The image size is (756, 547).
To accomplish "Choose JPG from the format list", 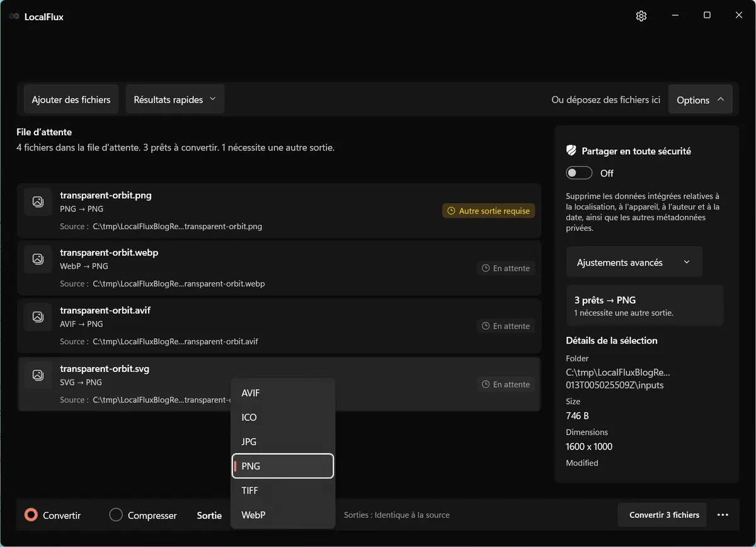I will 283,441.
